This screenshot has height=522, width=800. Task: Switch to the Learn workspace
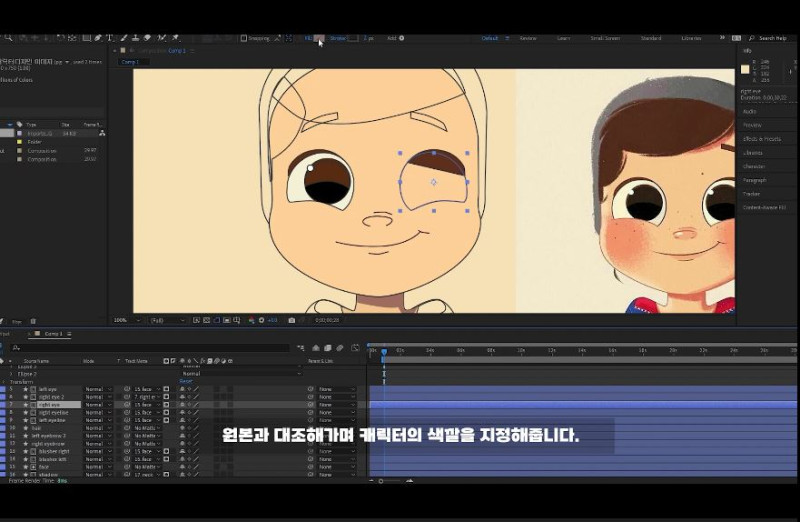[563, 38]
